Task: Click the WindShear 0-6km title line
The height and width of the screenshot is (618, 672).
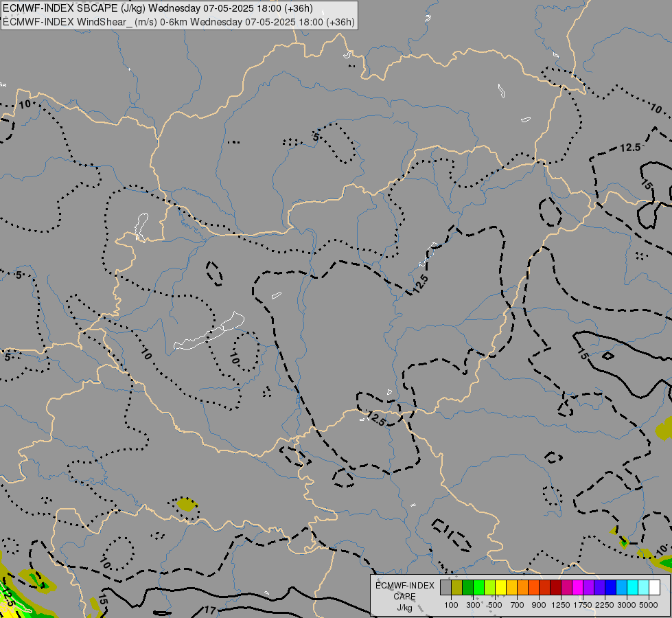Action: coord(178,22)
